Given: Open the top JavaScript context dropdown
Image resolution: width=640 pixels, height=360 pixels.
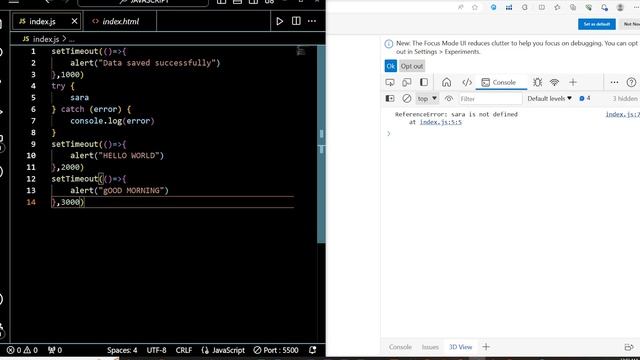Looking at the screenshot, I should point(427,98).
